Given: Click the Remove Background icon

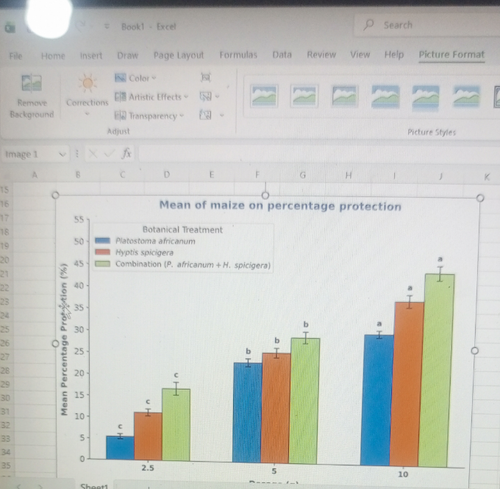Looking at the screenshot, I should click(32, 83).
